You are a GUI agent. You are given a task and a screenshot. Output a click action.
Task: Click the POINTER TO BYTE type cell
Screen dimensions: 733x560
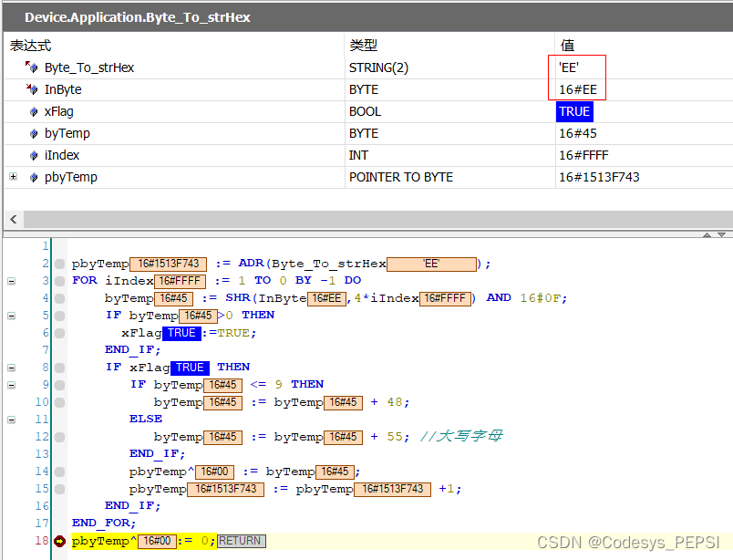pos(401,177)
